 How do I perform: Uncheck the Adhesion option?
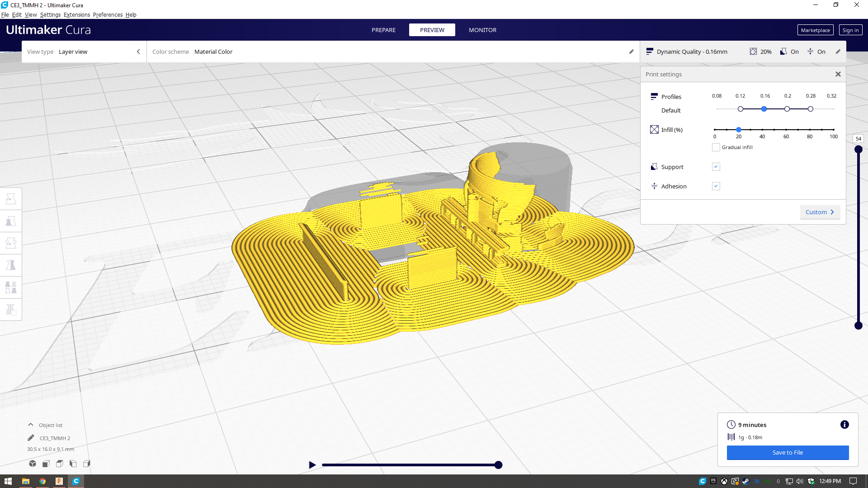716,186
